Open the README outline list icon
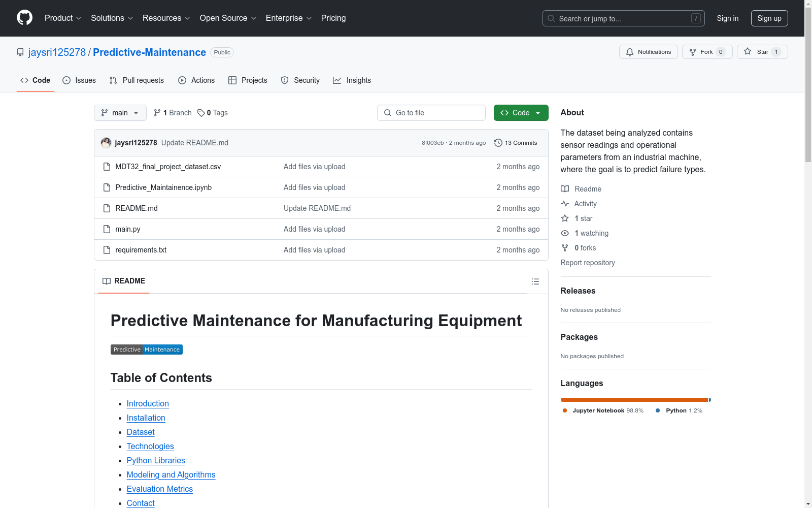This screenshot has height=508, width=812. point(535,281)
